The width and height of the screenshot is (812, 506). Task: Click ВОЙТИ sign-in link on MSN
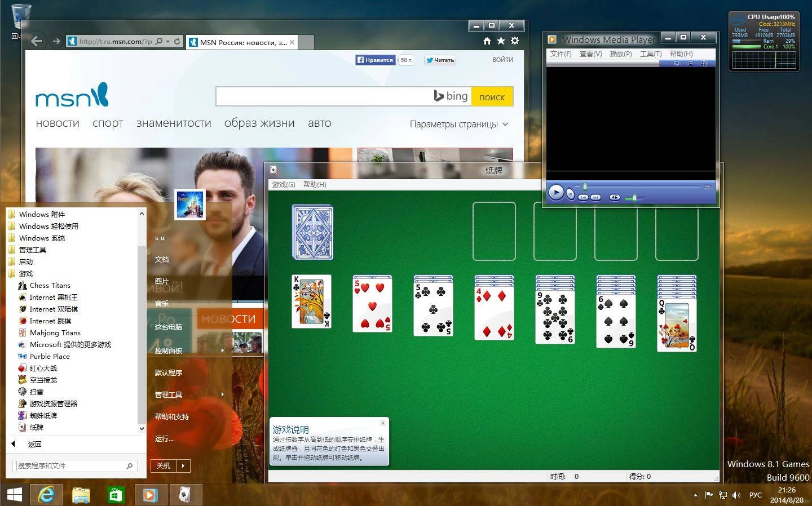[x=503, y=60]
